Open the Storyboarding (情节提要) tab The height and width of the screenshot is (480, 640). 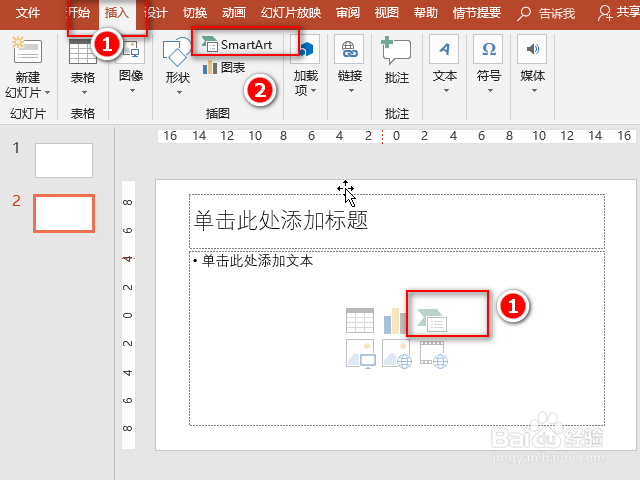(x=477, y=13)
